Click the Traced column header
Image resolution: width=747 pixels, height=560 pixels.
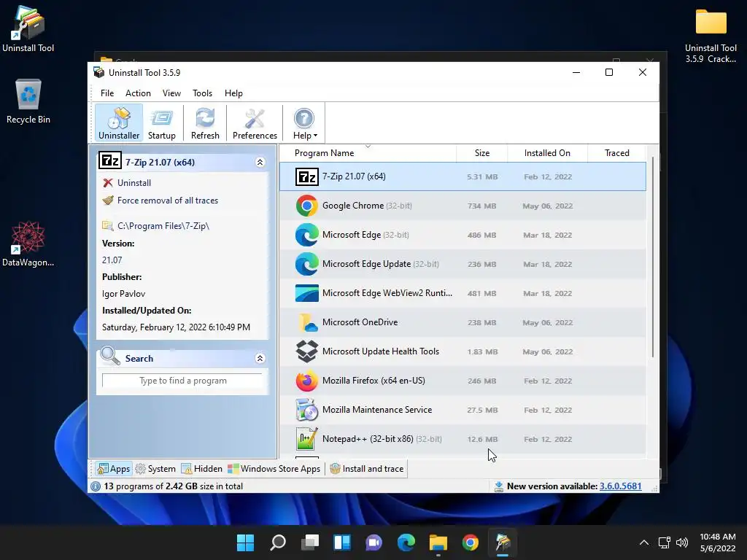click(x=616, y=153)
